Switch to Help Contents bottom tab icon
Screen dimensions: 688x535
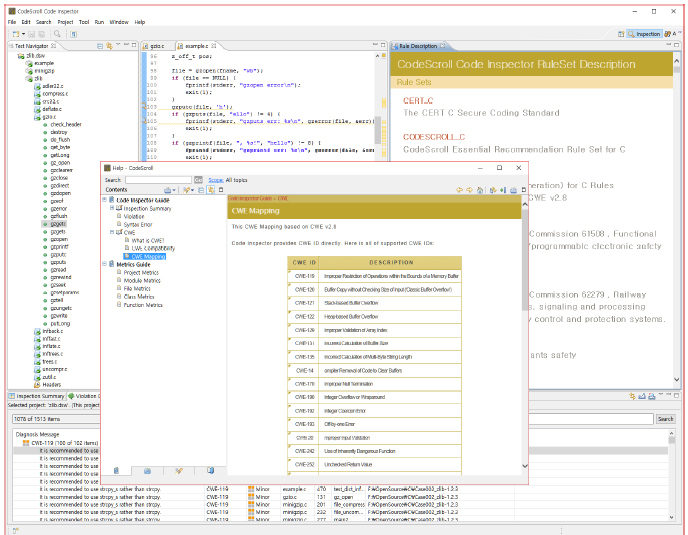pyautogui.click(x=116, y=470)
